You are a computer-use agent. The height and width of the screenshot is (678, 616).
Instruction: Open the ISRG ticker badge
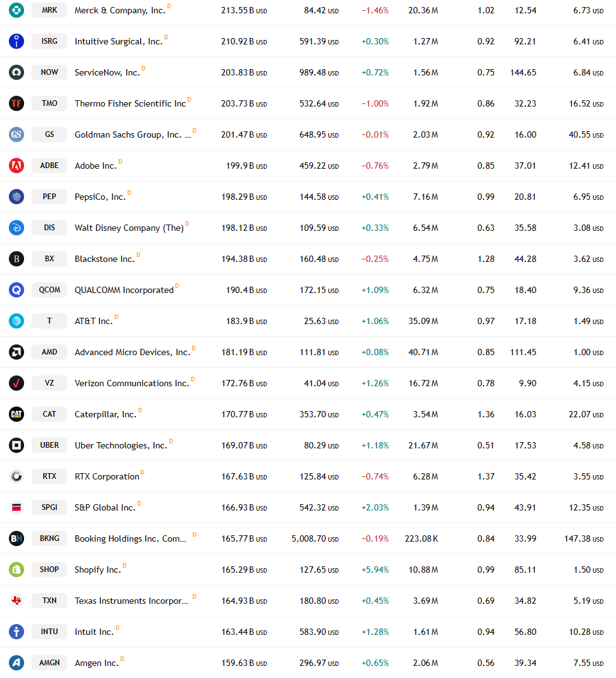pos(49,41)
